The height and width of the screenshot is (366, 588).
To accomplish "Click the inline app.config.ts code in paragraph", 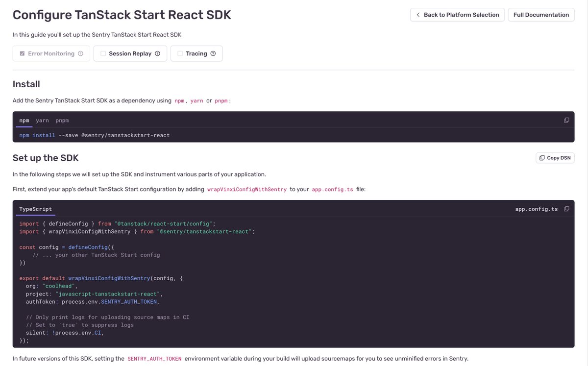I will point(332,189).
